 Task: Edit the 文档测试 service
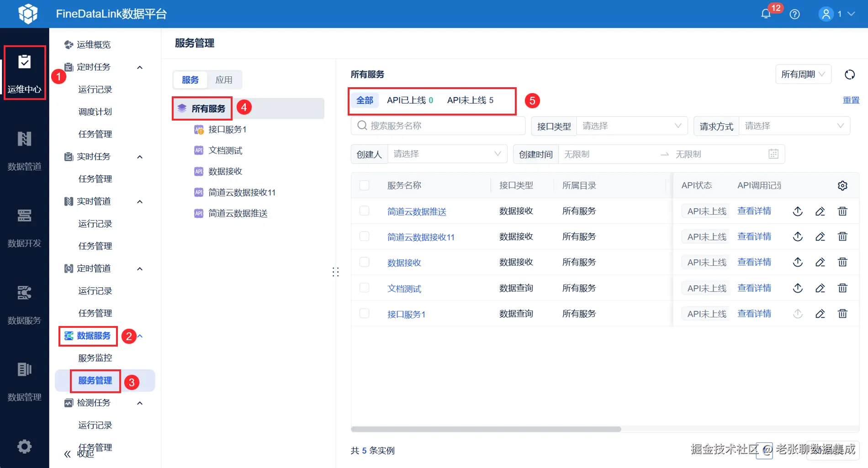820,288
